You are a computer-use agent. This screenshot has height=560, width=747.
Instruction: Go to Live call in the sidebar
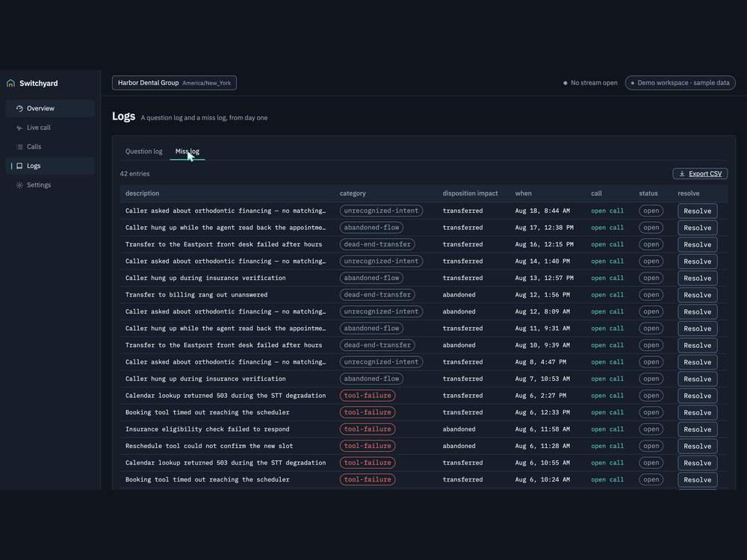pyautogui.click(x=50, y=128)
